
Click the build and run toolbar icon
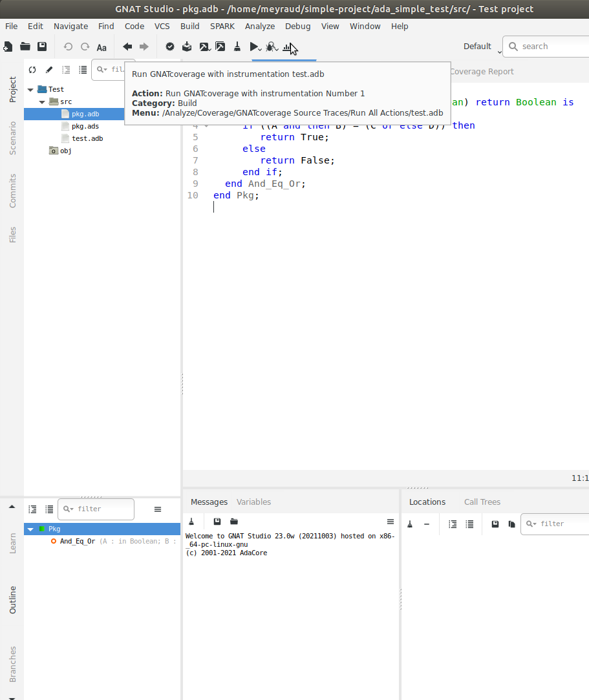coord(220,47)
